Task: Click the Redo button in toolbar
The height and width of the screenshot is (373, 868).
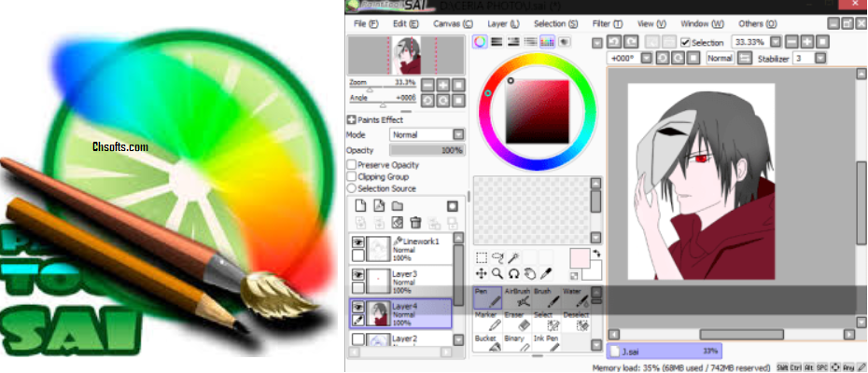Action: tap(631, 42)
